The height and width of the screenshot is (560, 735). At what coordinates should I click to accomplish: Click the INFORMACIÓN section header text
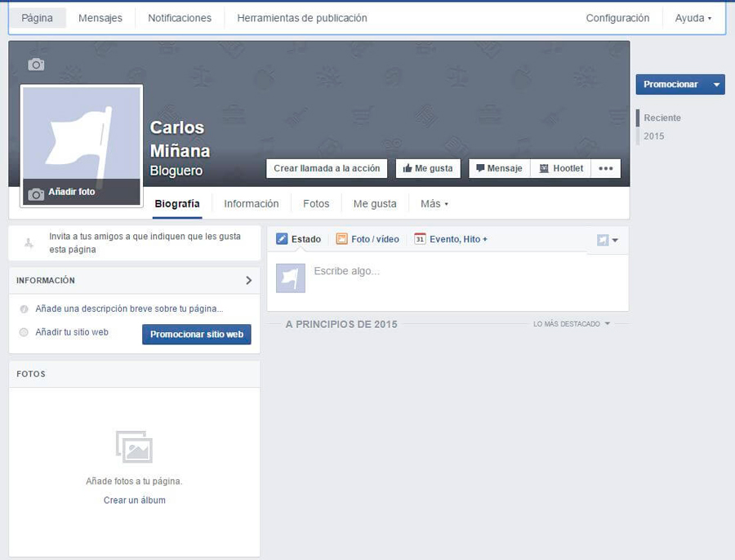[x=46, y=280]
